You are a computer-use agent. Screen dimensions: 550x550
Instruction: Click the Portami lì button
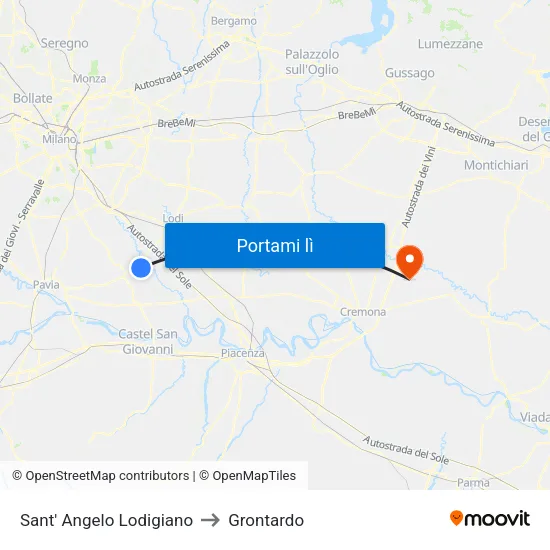pos(275,245)
